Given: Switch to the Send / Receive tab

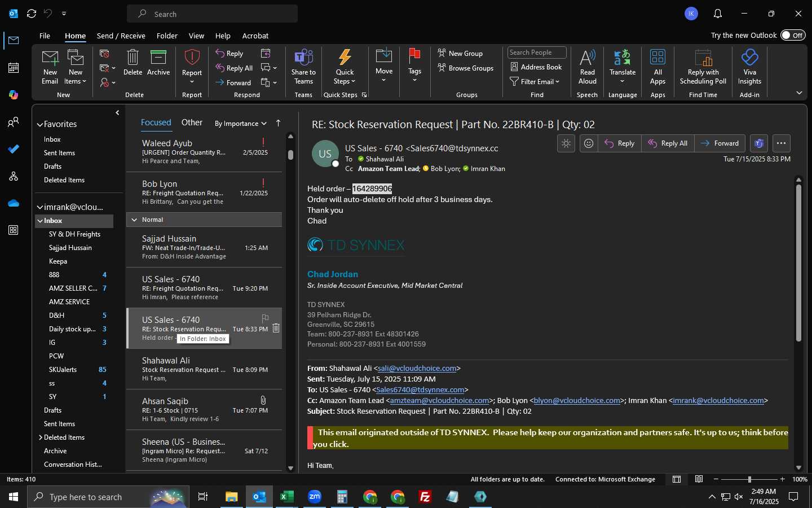Looking at the screenshot, I should tap(121, 36).
